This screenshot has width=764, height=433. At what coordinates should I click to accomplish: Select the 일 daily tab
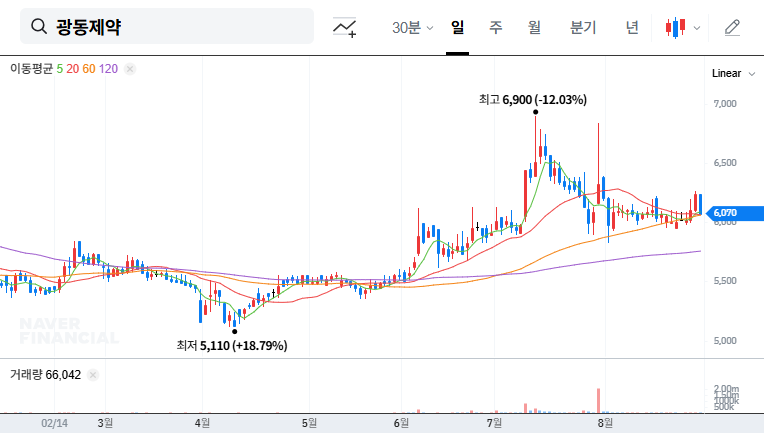click(x=457, y=27)
